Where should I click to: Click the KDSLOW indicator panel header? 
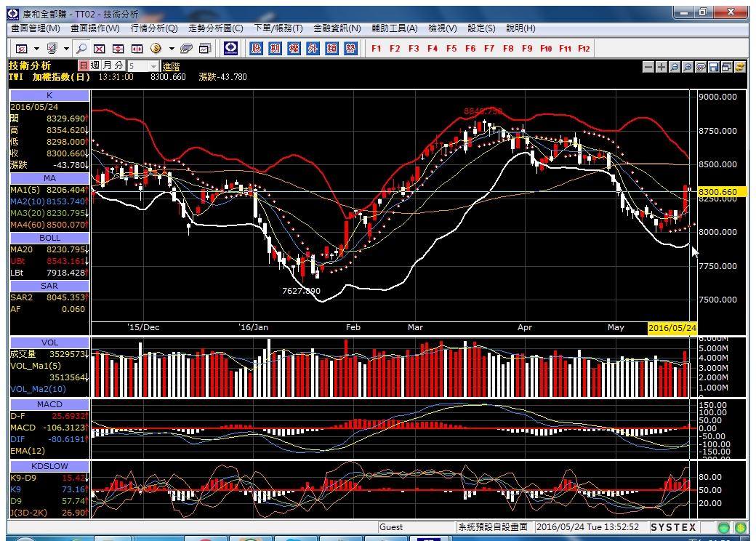click(x=49, y=466)
